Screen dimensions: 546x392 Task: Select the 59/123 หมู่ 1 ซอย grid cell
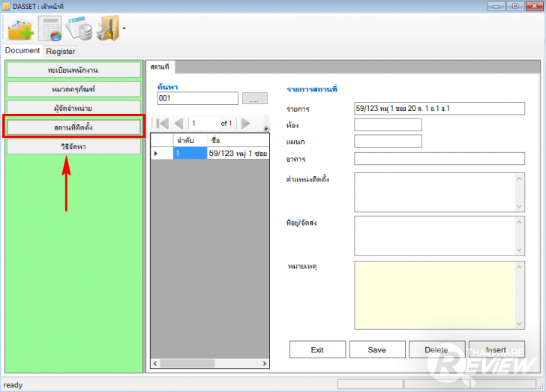238,153
